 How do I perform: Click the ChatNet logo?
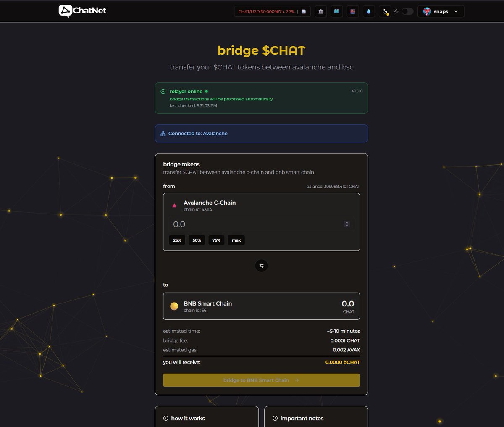(82, 11)
